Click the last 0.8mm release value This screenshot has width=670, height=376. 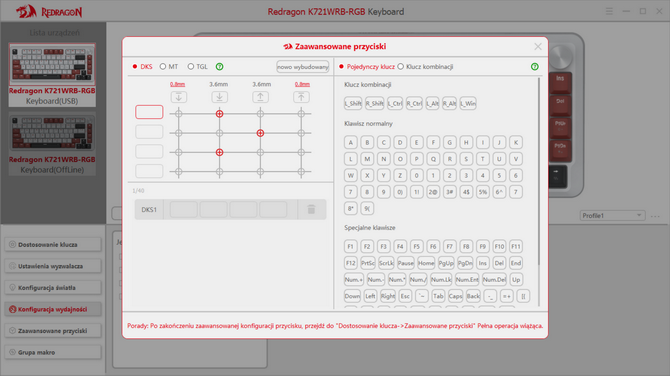click(x=302, y=84)
